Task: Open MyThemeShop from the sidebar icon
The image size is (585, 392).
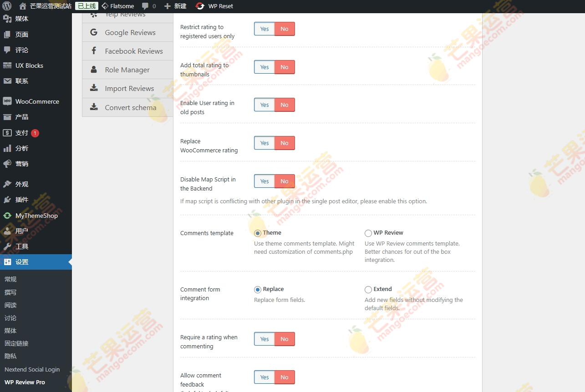Action: pyautogui.click(x=6, y=216)
